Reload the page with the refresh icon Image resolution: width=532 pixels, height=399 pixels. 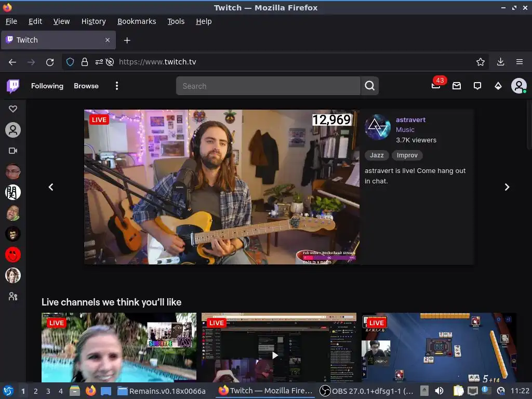tap(50, 62)
